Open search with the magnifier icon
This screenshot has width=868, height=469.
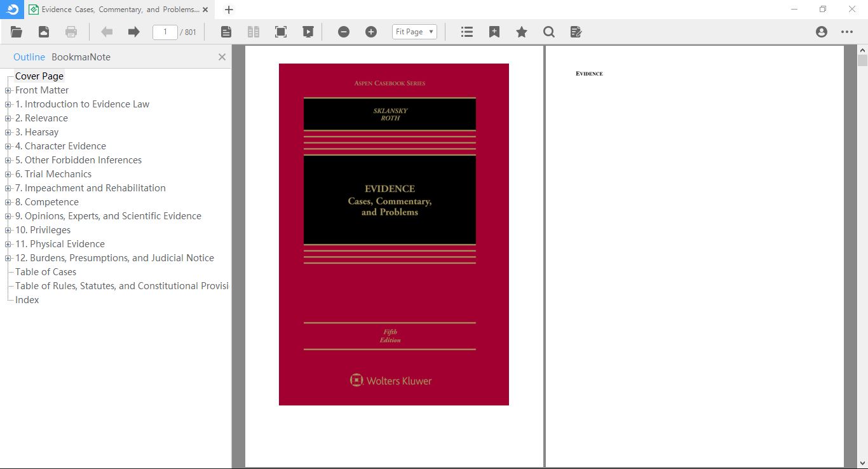549,32
